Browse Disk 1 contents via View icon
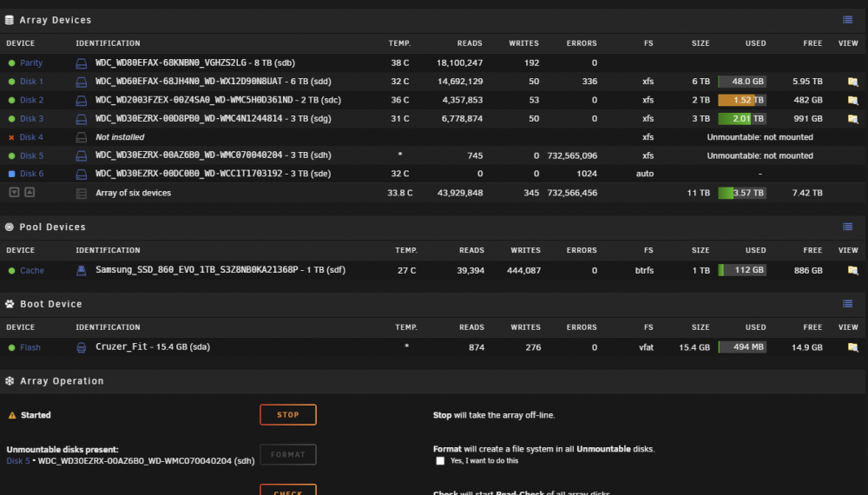Image resolution: width=868 pixels, height=495 pixels. pos(852,82)
